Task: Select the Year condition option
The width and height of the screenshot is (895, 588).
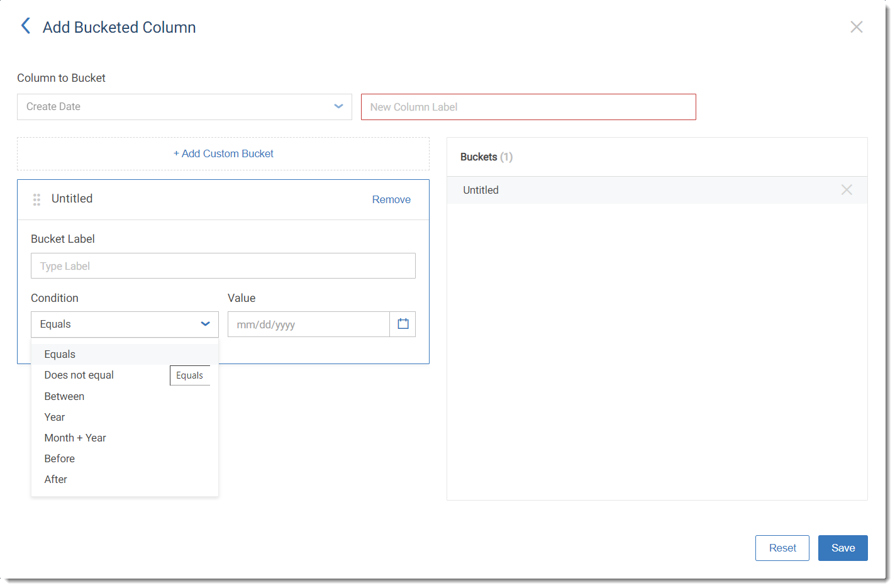Action: pyautogui.click(x=55, y=417)
